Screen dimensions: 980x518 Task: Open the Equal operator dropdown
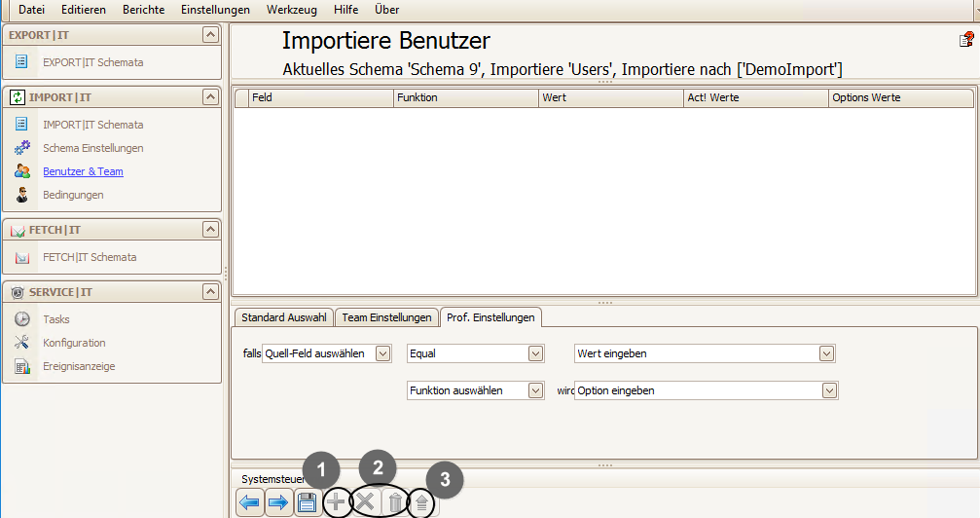[x=535, y=353]
